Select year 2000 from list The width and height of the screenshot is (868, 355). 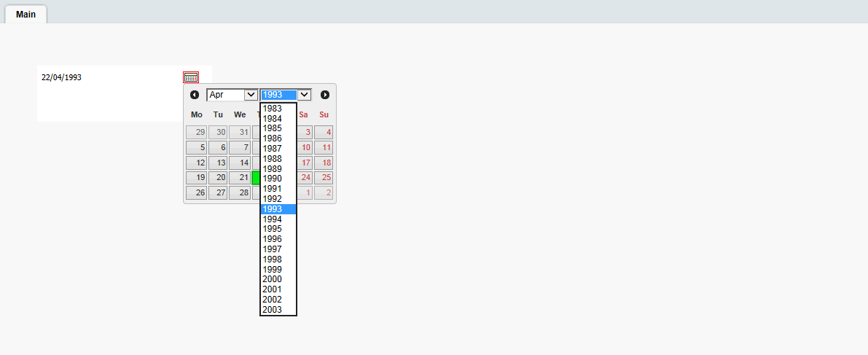click(278, 279)
